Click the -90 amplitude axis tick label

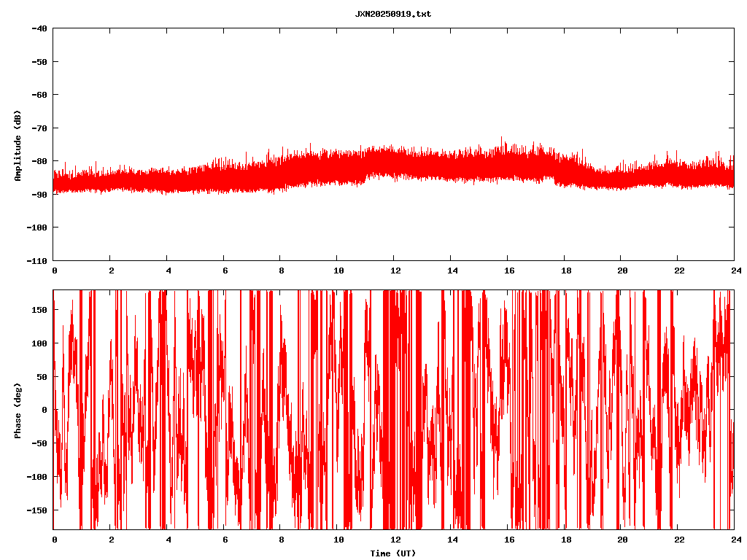pyautogui.click(x=39, y=195)
